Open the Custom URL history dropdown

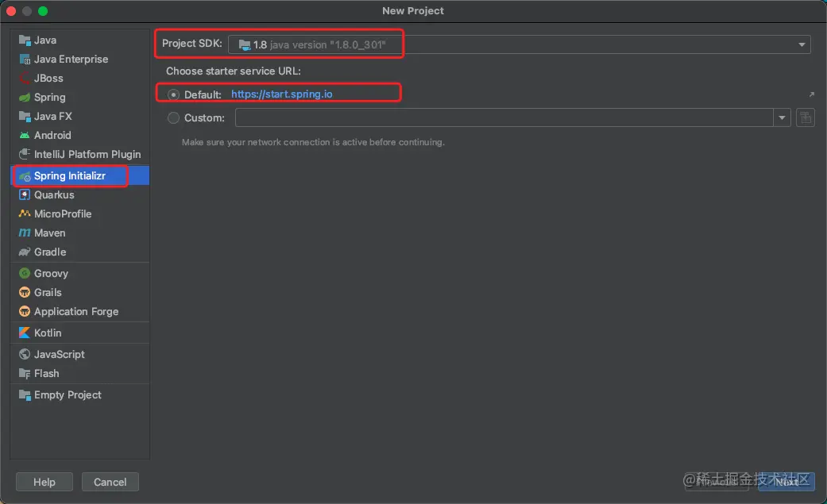point(782,117)
